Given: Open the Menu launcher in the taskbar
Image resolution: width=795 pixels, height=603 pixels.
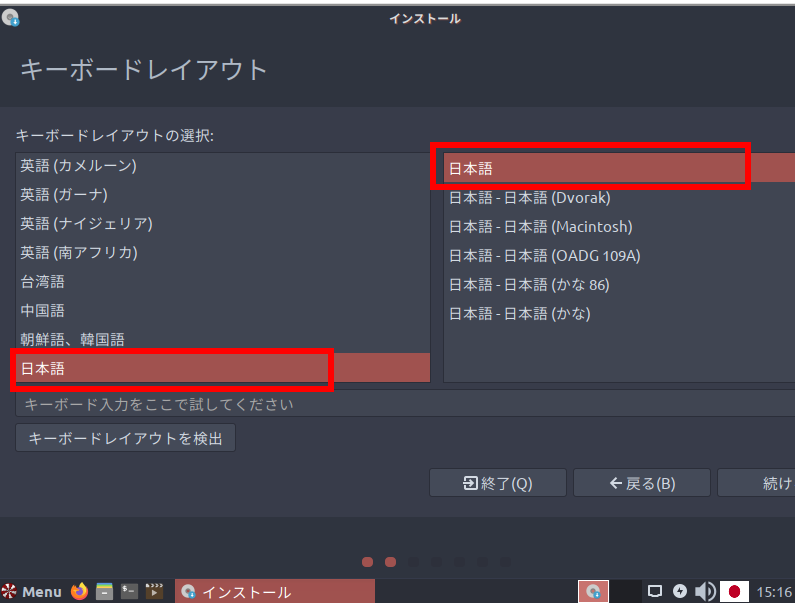Looking at the screenshot, I should coord(31,591).
